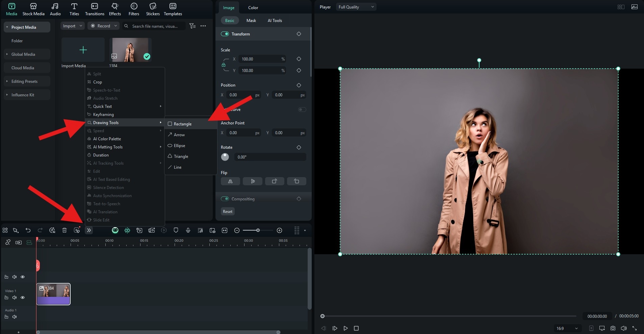644x334 pixels.
Task: Click the timeline zoom out minus icon
Action: click(x=237, y=230)
